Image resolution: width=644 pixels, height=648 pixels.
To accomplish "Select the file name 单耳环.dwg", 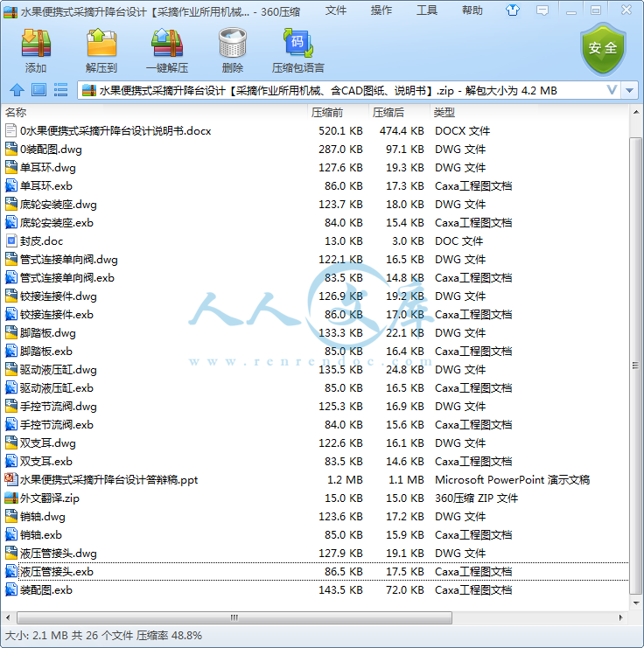I will [48, 167].
